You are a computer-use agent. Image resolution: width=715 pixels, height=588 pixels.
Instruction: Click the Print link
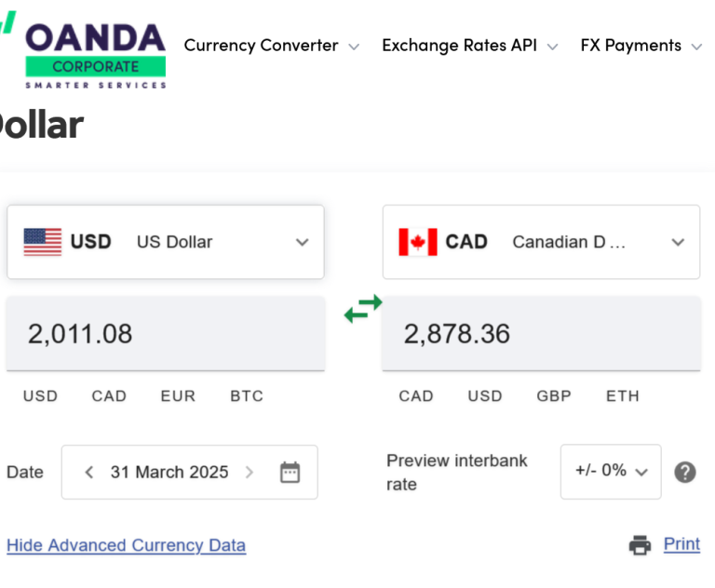click(681, 544)
